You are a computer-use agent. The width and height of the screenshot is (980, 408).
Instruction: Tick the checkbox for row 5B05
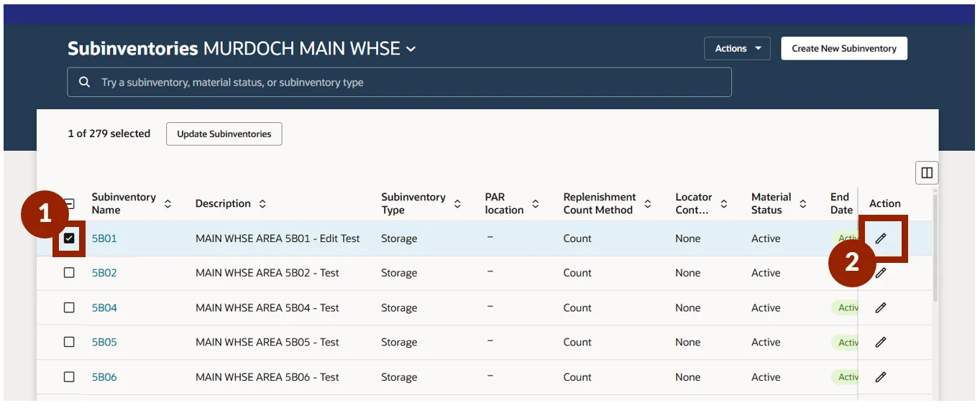tap(69, 343)
